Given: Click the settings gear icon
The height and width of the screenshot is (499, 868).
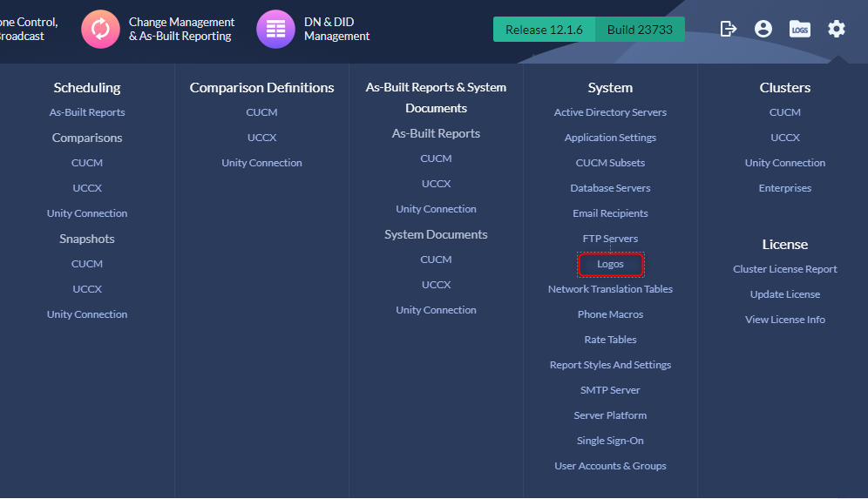Looking at the screenshot, I should click(x=836, y=28).
